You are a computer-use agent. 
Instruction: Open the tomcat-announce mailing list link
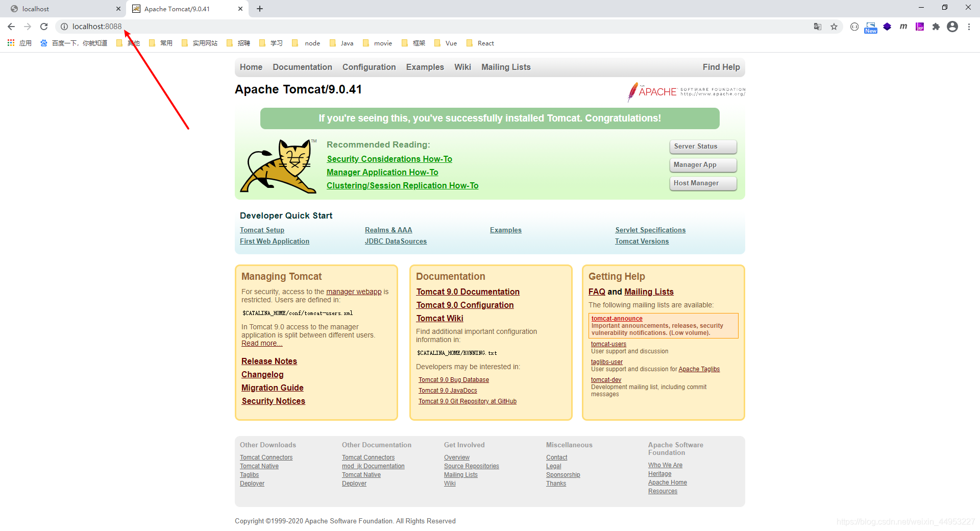[x=617, y=319]
